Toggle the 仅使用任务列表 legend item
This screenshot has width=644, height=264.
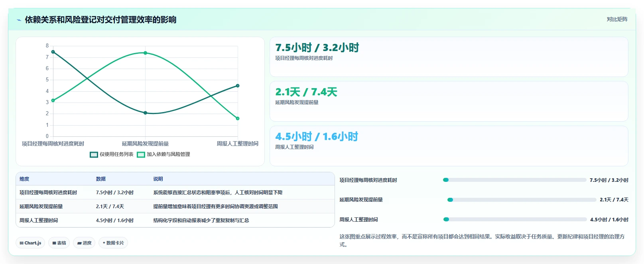click(x=112, y=154)
